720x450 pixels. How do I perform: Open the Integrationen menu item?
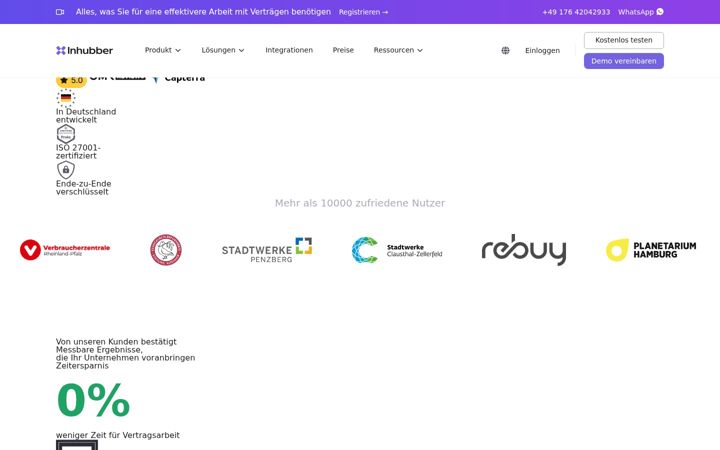[289, 50]
